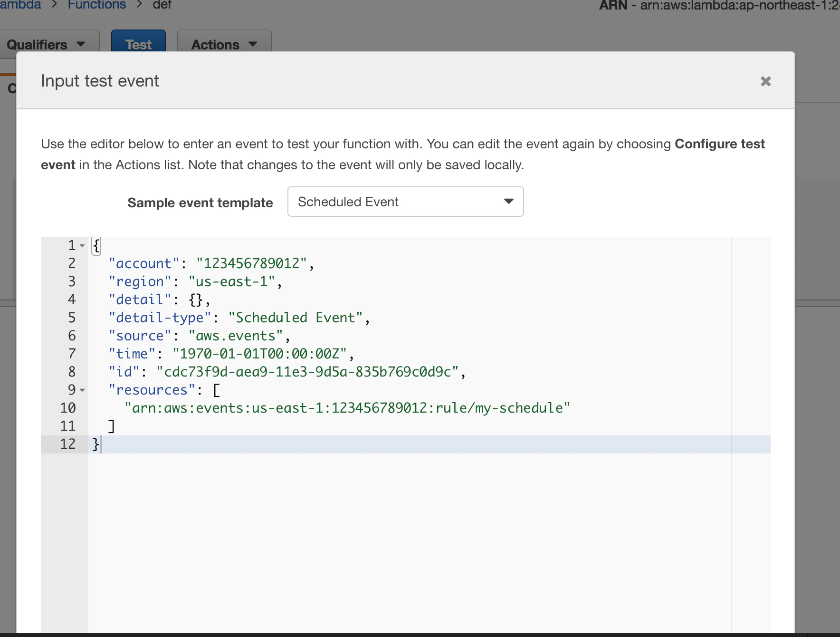Click the "resources" key on line 9
Screen dimensions: 840x637
point(152,390)
